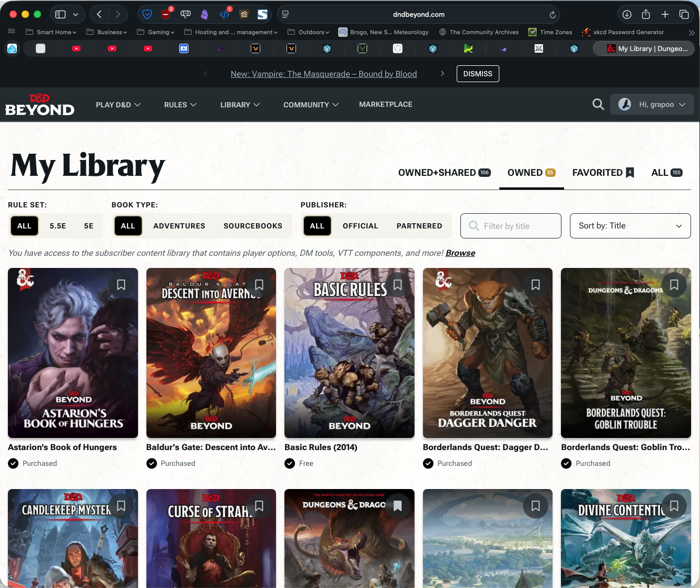Switch to FAVORITED tab
The image size is (700, 588).
click(603, 173)
